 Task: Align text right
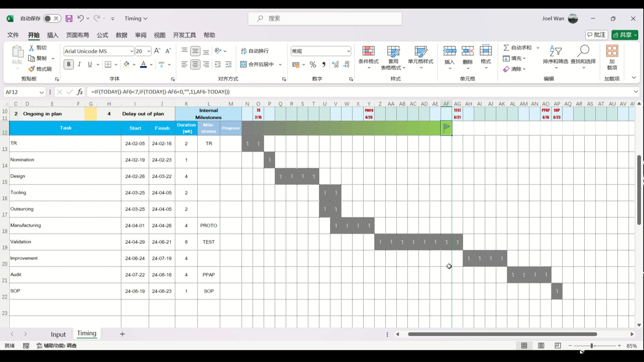click(206, 64)
